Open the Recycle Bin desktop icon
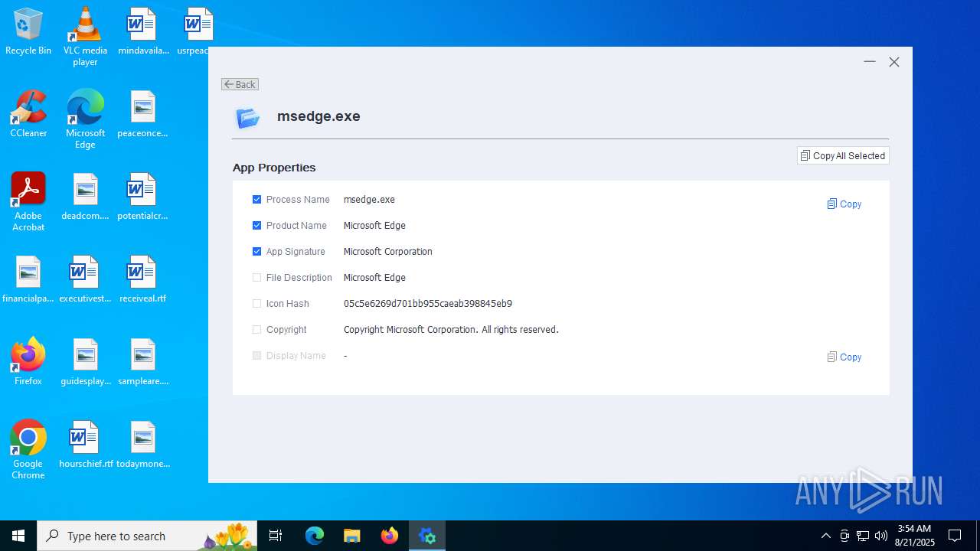 (x=28, y=32)
